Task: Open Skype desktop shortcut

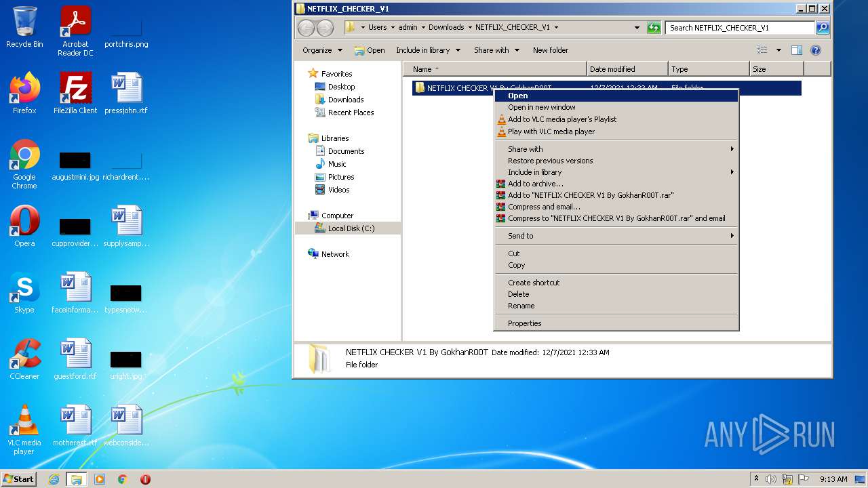Action: pyautogui.click(x=24, y=293)
